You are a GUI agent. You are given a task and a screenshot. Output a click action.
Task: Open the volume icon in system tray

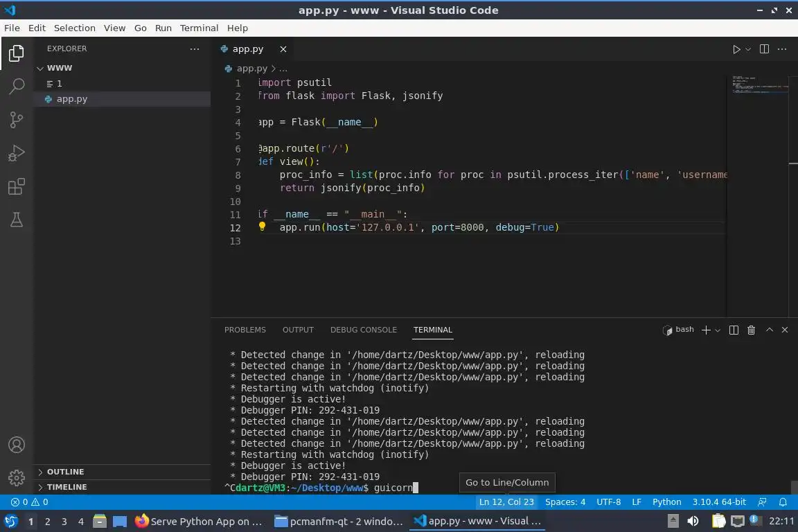tap(693, 521)
